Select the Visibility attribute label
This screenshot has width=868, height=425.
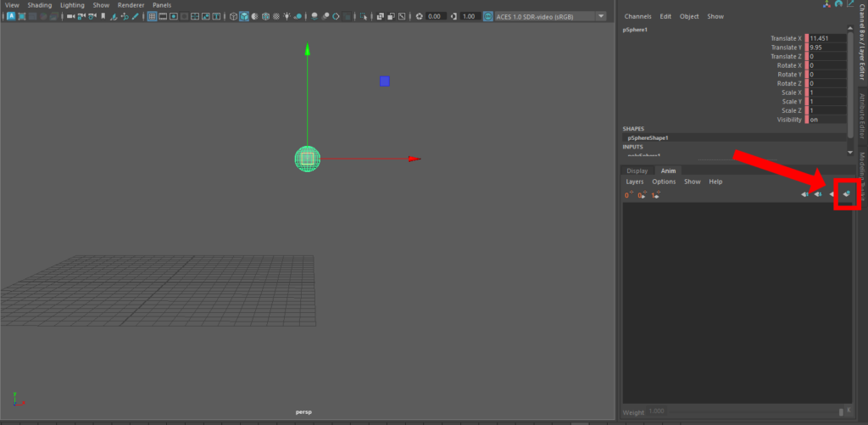coord(789,119)
